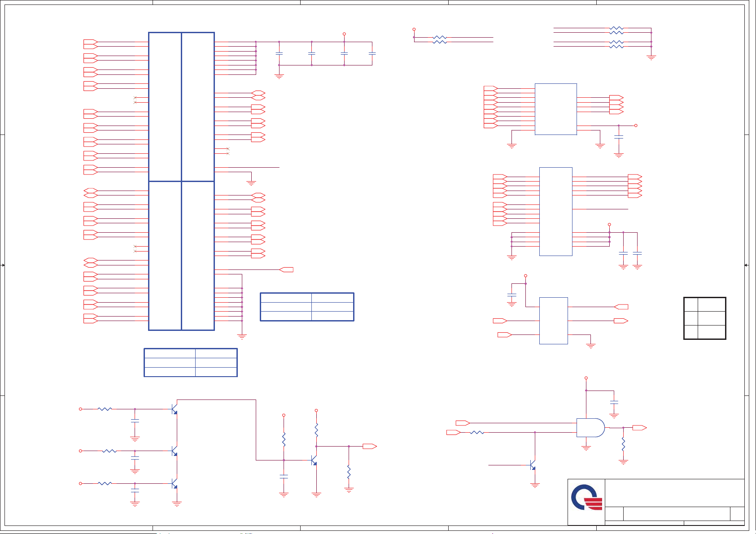Click power terminal above the top decoupling capacitors

(344, 34)
